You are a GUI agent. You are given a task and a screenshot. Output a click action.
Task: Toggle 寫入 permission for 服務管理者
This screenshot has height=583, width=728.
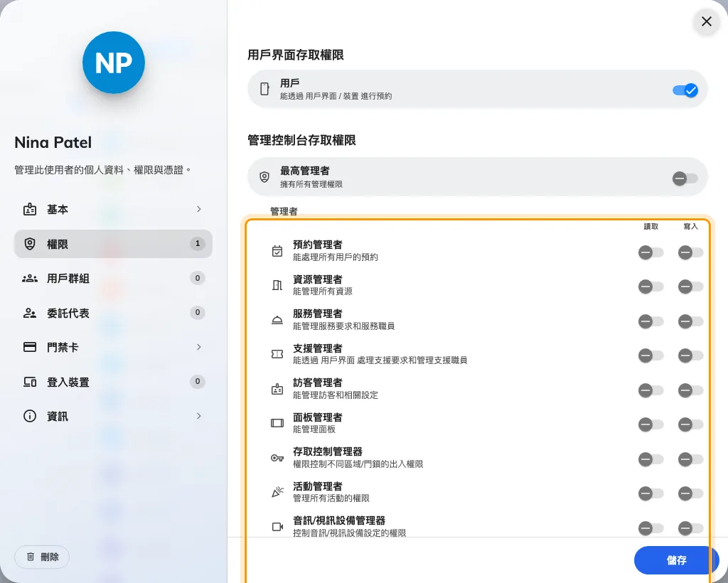[x=691, y=321]
